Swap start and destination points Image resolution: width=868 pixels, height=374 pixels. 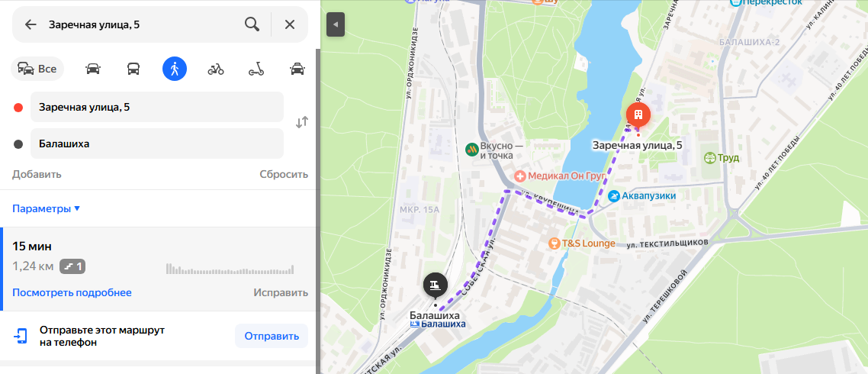302,122
